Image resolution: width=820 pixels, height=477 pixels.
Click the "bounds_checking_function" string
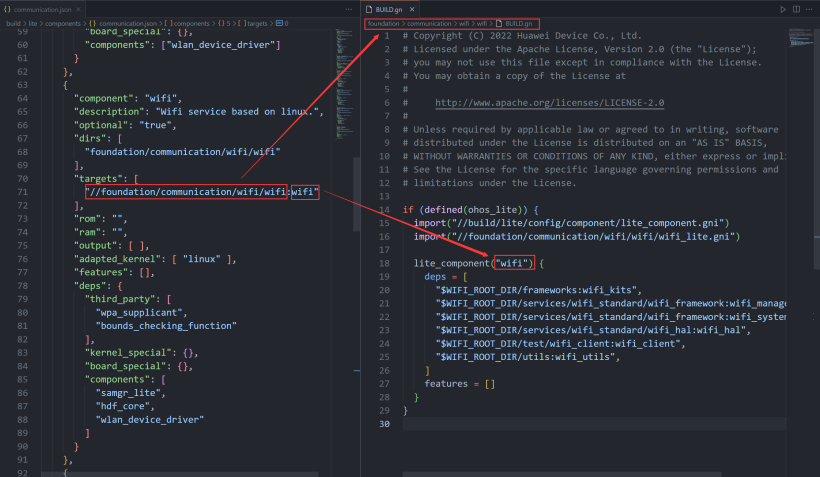(166, 326)
